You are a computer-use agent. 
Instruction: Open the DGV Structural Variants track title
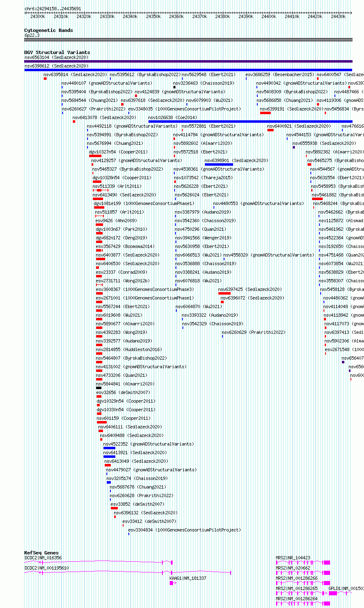coord(57,52)
